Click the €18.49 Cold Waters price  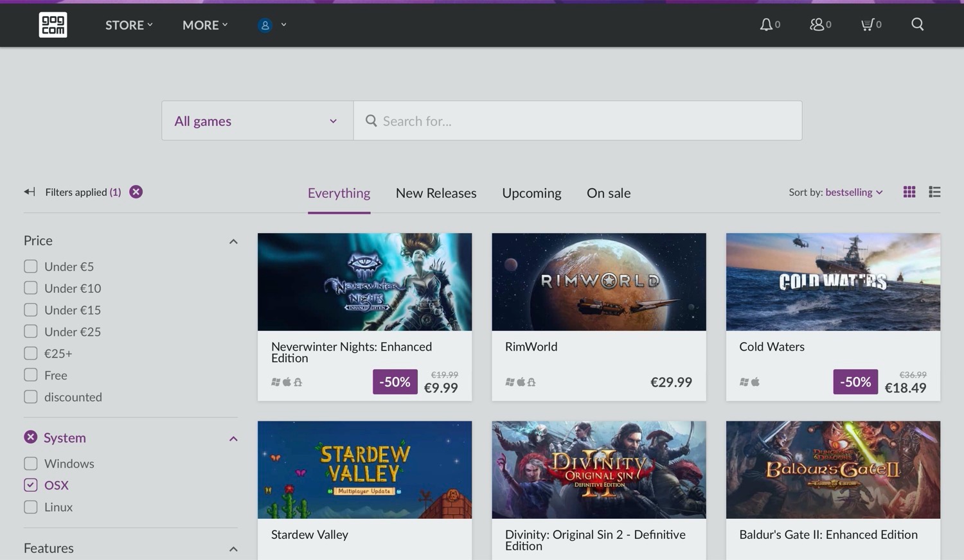click(906, 388)
